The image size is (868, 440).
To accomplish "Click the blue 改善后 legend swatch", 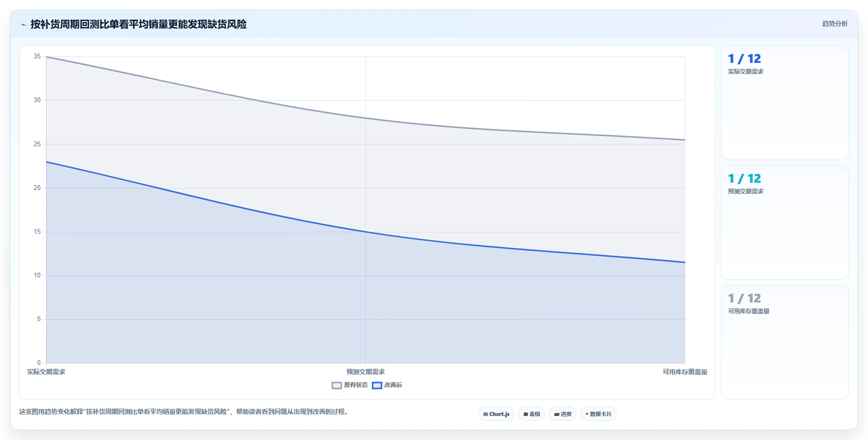I will 377,385.
